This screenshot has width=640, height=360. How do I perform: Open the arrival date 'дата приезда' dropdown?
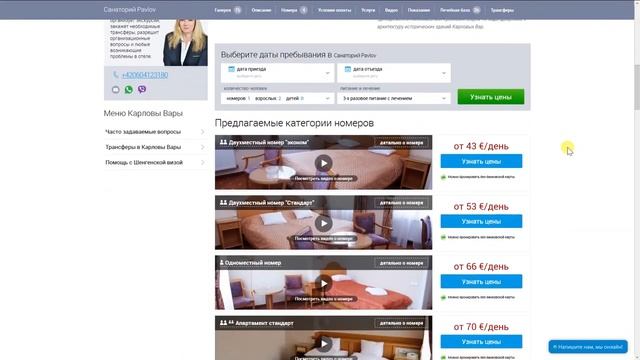(277, 73)
